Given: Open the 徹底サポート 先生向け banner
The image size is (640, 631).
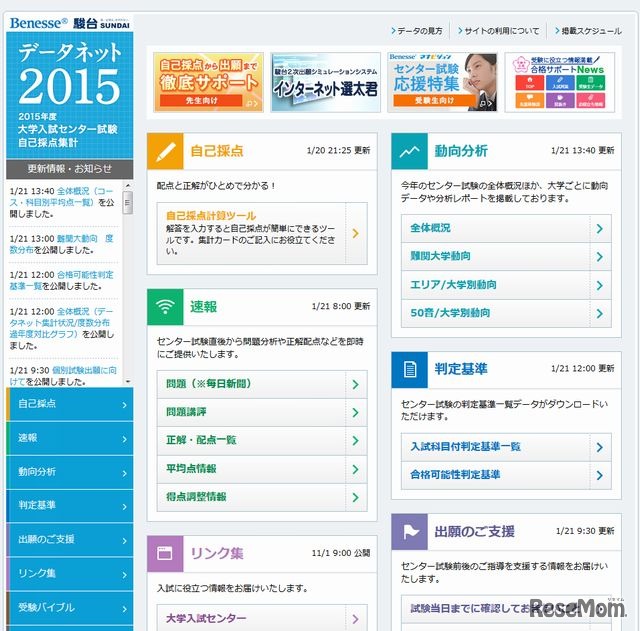Looking at the screenshot, I should click(x=209, y=82).
